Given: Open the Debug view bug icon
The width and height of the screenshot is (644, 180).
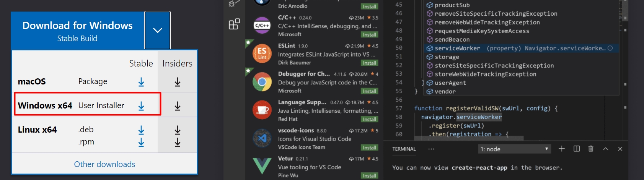Looking at the screenshot, I should pos(234,3).
